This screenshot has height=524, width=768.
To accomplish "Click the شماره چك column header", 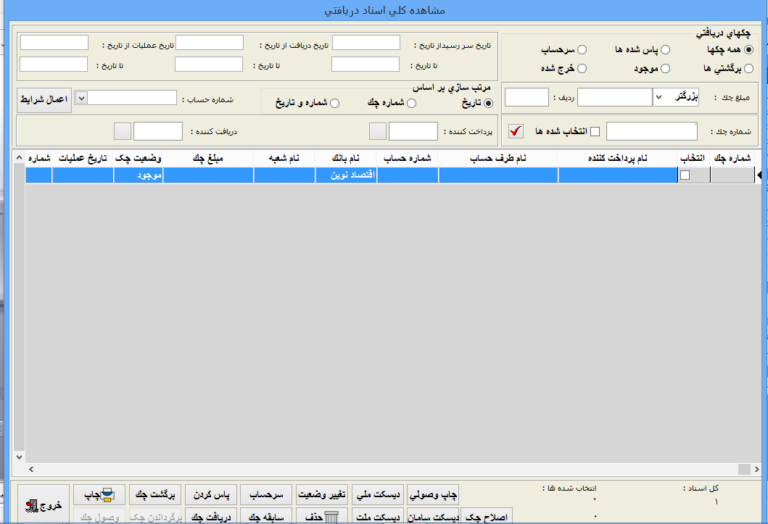I will coord(732,158).
